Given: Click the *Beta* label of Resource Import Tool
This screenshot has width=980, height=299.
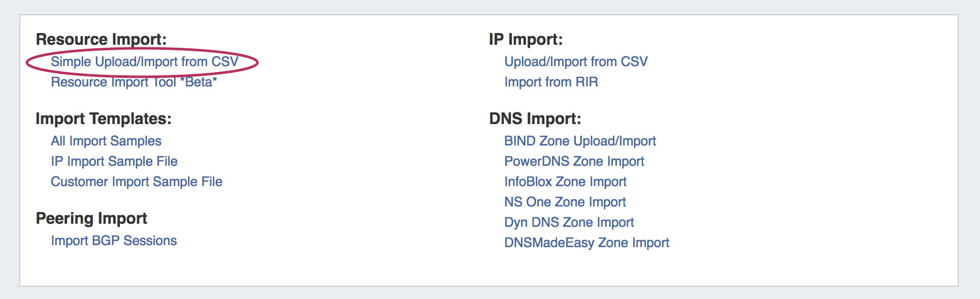Looking at the screenshot, I should (199, 82).
